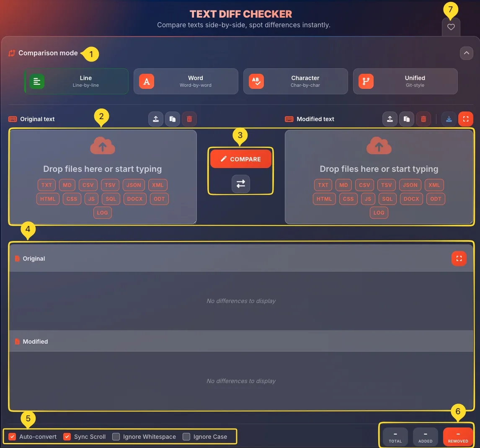480x448 pixels.
Task: Enable Ignore Whitespace
Action: click(116, 437)
